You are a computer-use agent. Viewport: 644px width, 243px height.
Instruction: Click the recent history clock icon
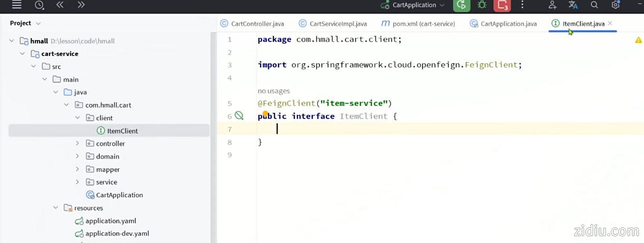pyautogui.click(x=39, y=5)
